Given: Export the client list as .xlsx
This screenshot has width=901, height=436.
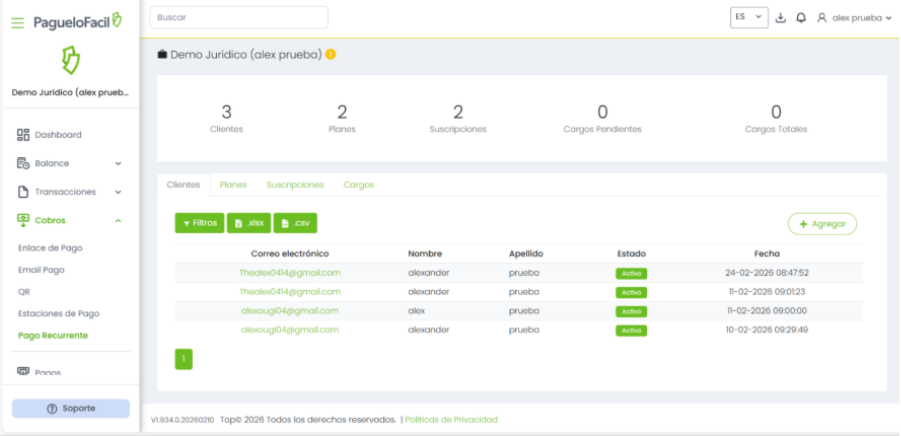Looking at the screenshot, I should (x=249, y=223).
